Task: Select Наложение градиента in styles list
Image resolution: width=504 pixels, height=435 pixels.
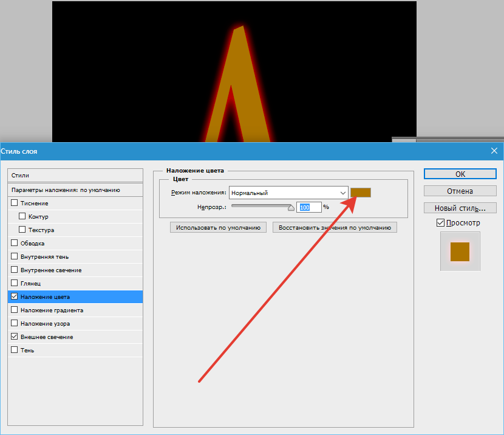Action: [52, 310]
